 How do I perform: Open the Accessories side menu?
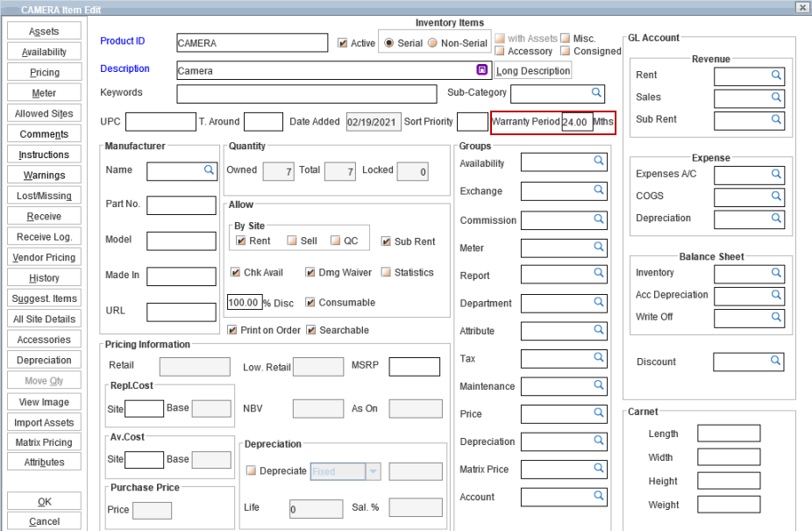[44, 340]
